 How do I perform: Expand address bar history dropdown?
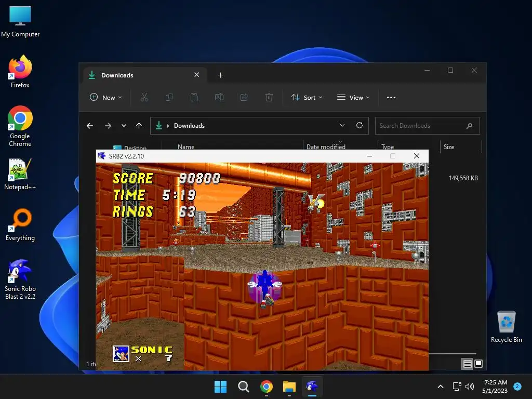click(342, 125)
